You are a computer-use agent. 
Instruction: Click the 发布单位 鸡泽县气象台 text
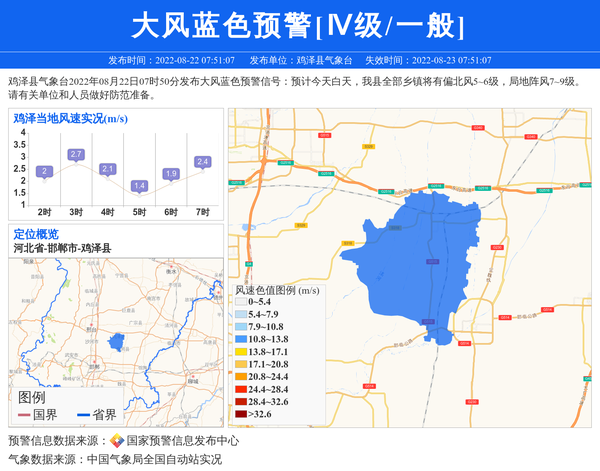(x=301, y=60)
